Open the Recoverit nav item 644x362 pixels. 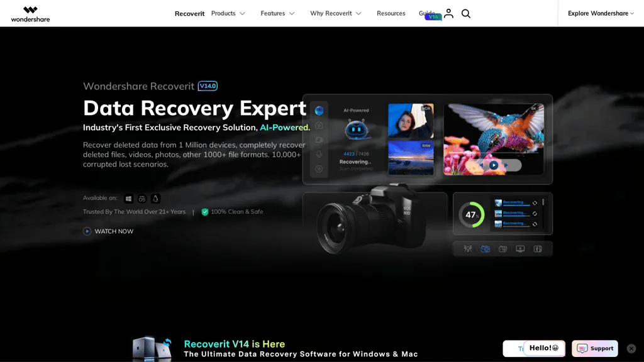(x=189, y=14)
